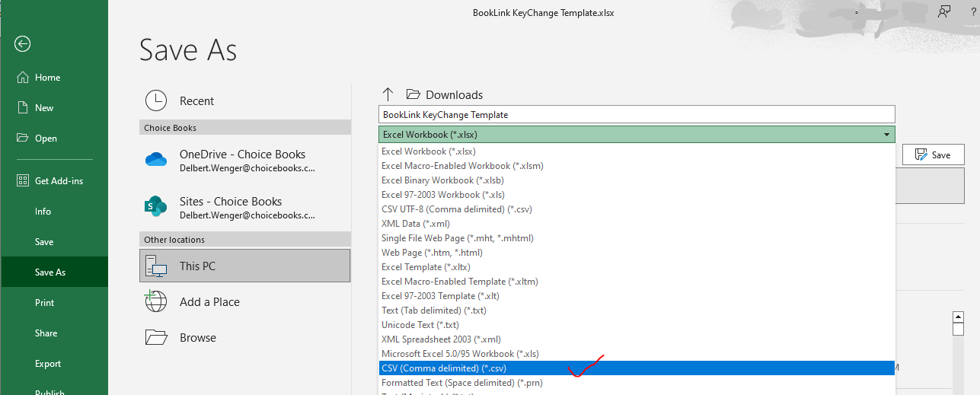Choose Excel Template (*.xltx) format
The height and width of the screenshot is (395, 980).
(x=637, y=267)
